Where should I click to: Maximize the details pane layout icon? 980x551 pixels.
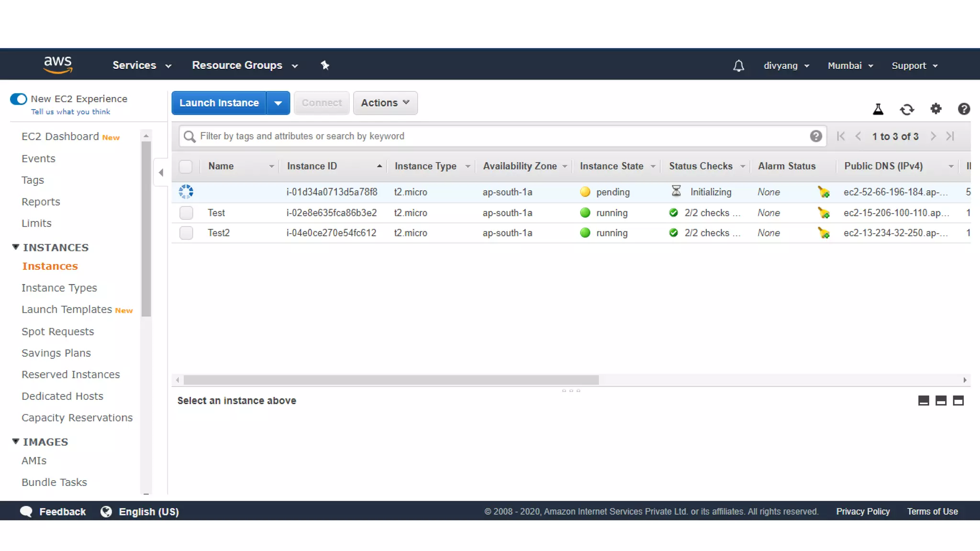pyautogui.click(x=958, y=401)
